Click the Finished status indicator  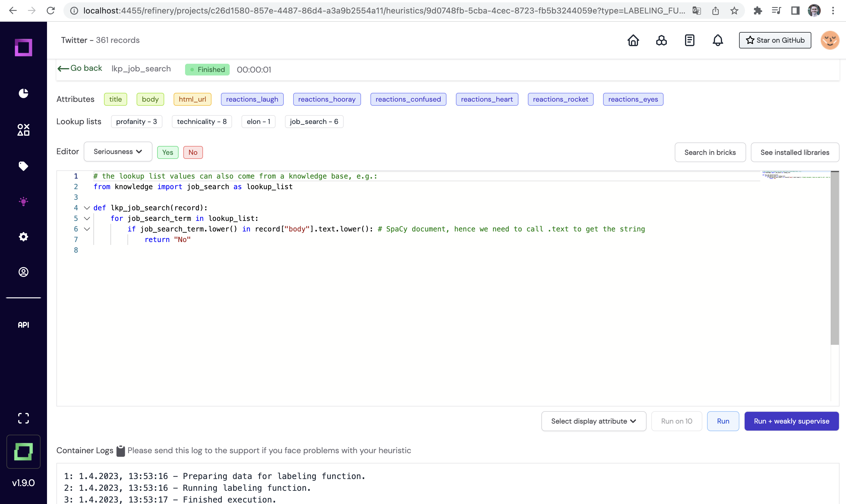207,69
